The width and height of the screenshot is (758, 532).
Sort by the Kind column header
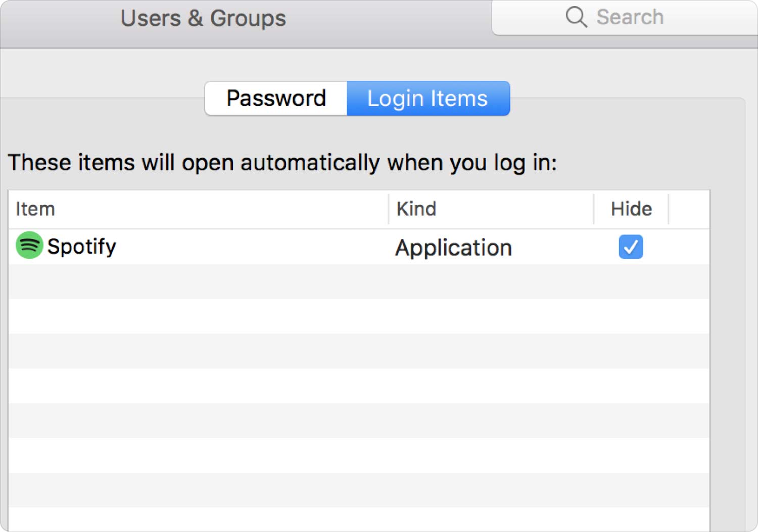(x=491, y=209)
